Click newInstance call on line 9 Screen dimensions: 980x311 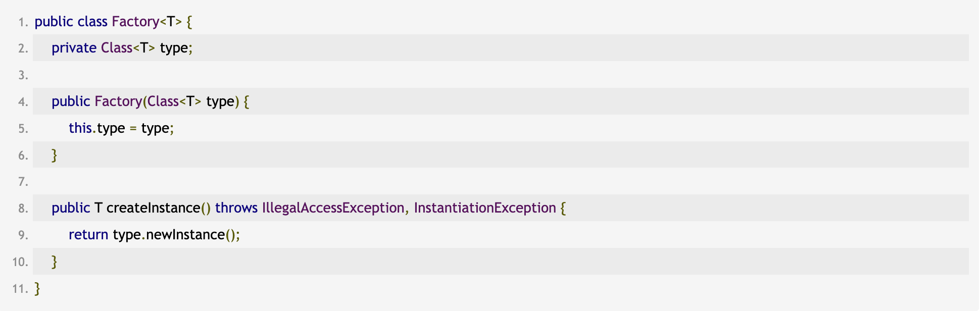185,235
